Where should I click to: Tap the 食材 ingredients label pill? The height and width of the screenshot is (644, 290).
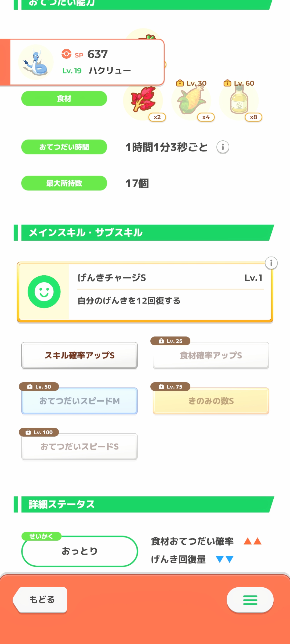tap(64, 98)
